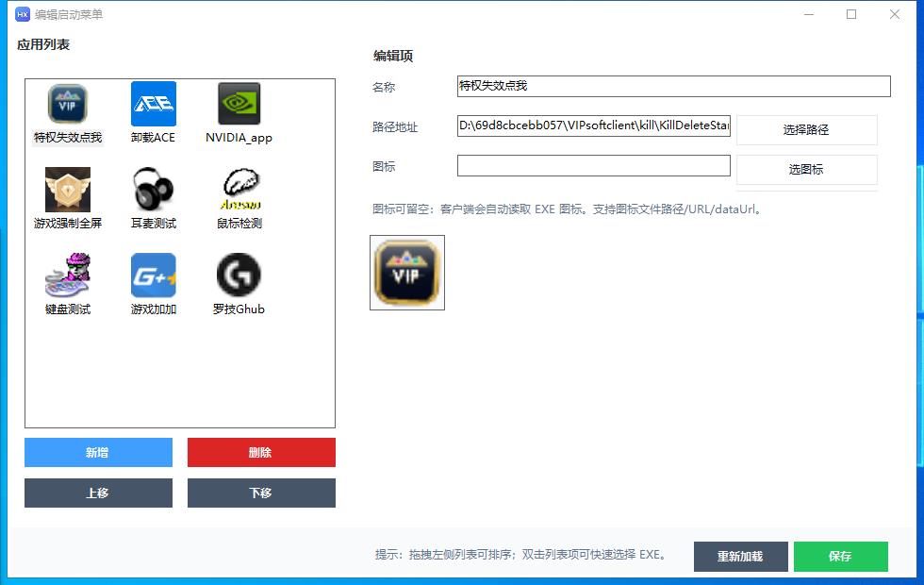Click the 编辑项 heading text
This screenshot has height=585, width=924.
pos(393,56)
